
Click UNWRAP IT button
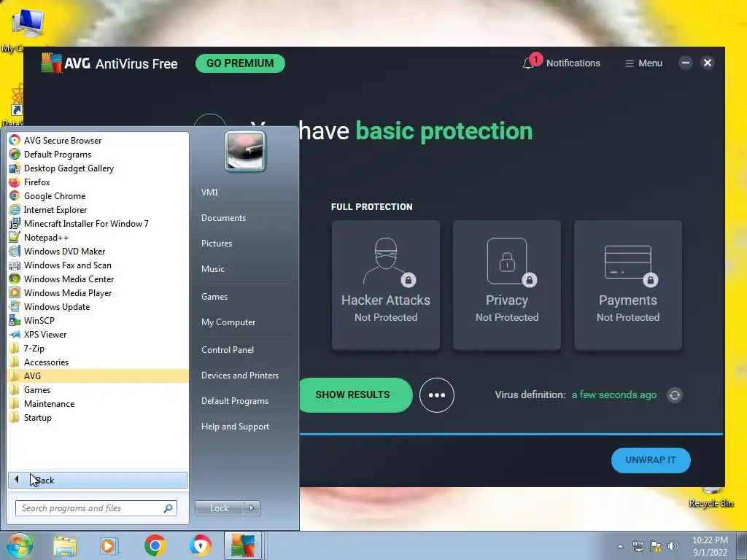pos(651,460)
